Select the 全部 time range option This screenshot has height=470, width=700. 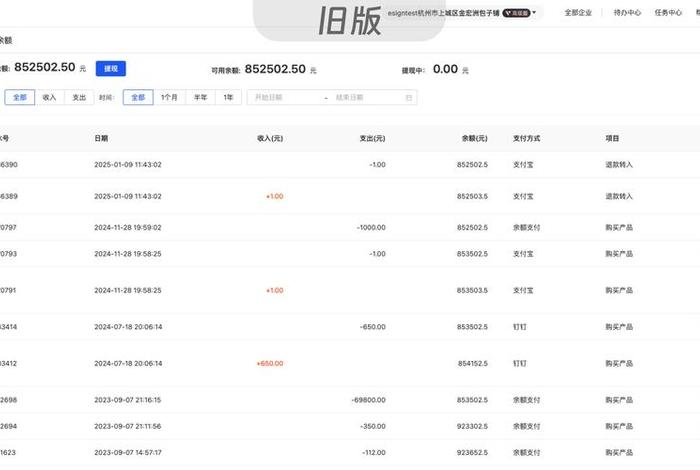coord(138,97)
